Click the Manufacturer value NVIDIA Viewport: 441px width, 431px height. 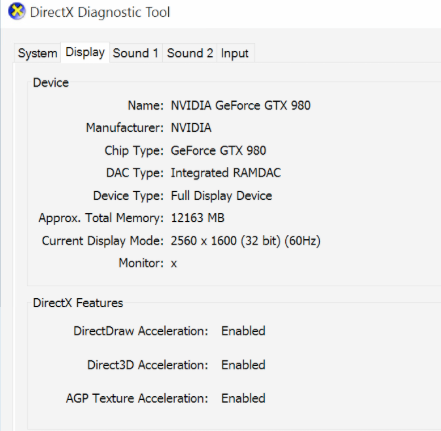[191, 128]
